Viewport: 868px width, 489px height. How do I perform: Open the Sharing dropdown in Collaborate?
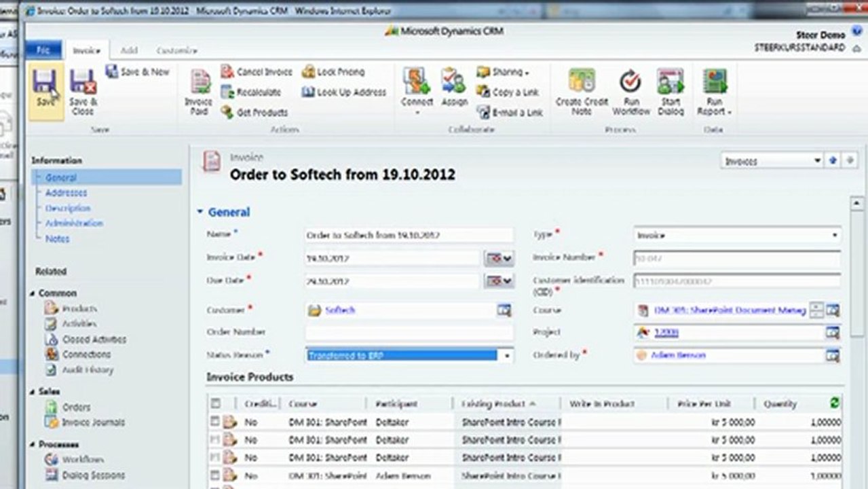coord(503,72)
